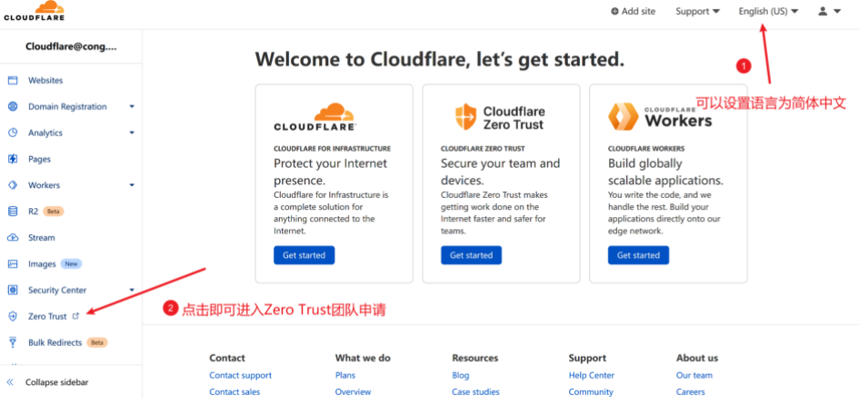Click the Bulk Redirects funnel icon
Screen dimensions: 868x415
(13, 342)
